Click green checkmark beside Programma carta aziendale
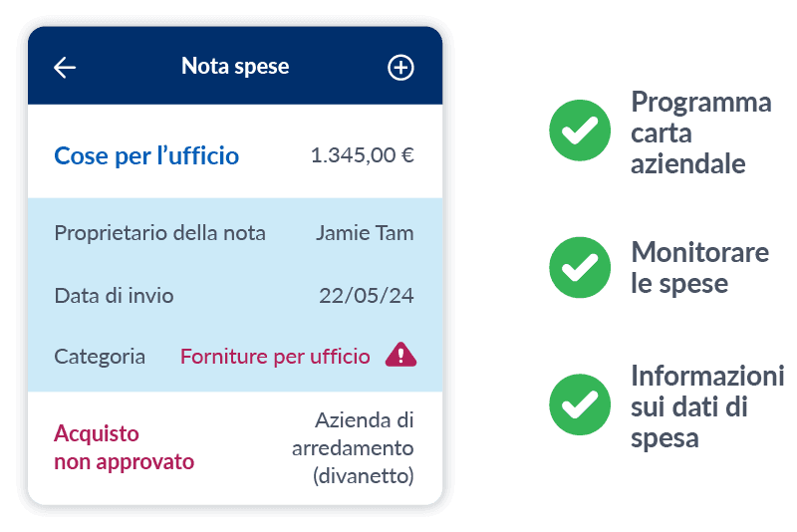The image size is (797, 532). 580,131
